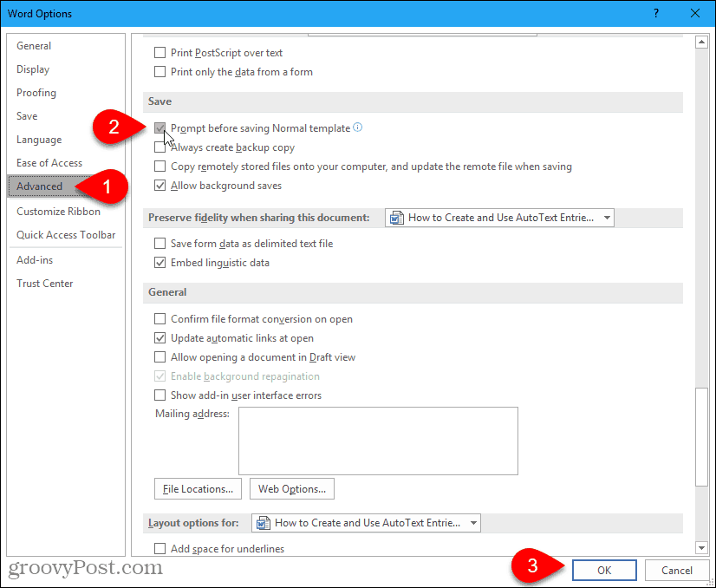Uncheck Allow background saves
The height and width of the screenshot is (588, 716).
[159, 186]
